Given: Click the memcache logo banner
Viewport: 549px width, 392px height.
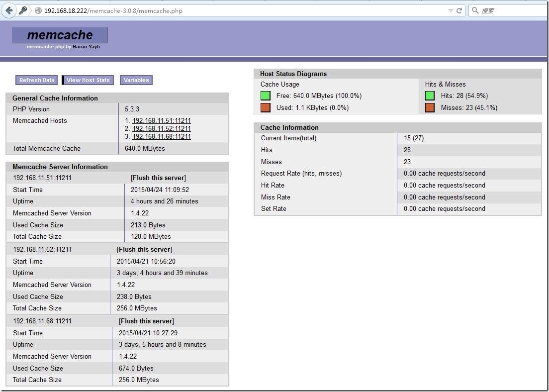Looking at the screenshot, I should [x=60, y=35].
